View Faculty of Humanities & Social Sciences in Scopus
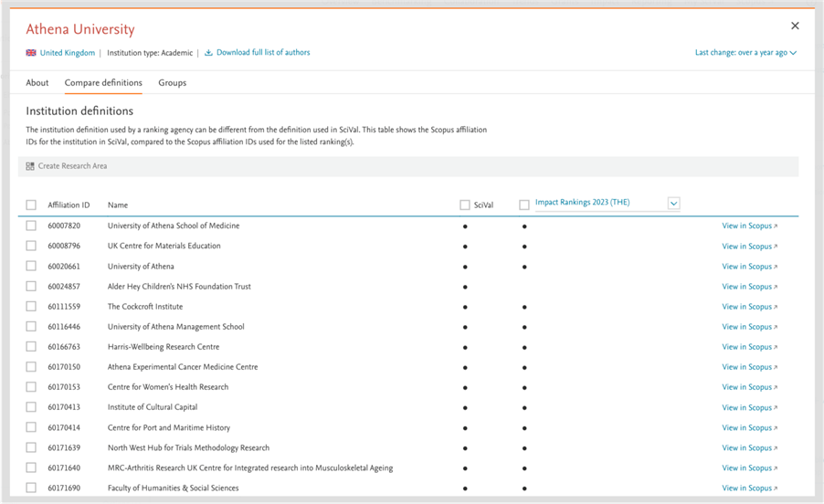The height and width of the screenshot is (504, 824). pos(749,488)
